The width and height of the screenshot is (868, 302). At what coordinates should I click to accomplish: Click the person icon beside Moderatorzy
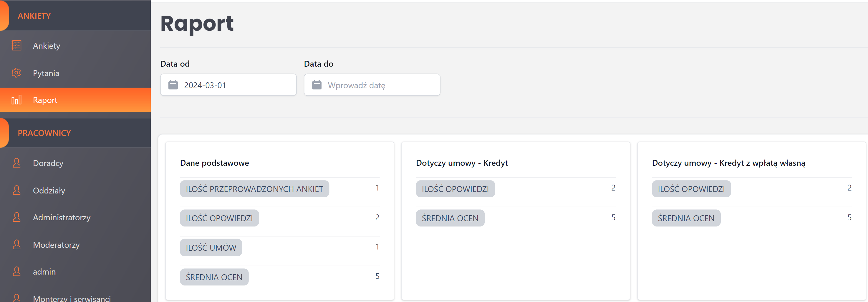tap(16, 244)
